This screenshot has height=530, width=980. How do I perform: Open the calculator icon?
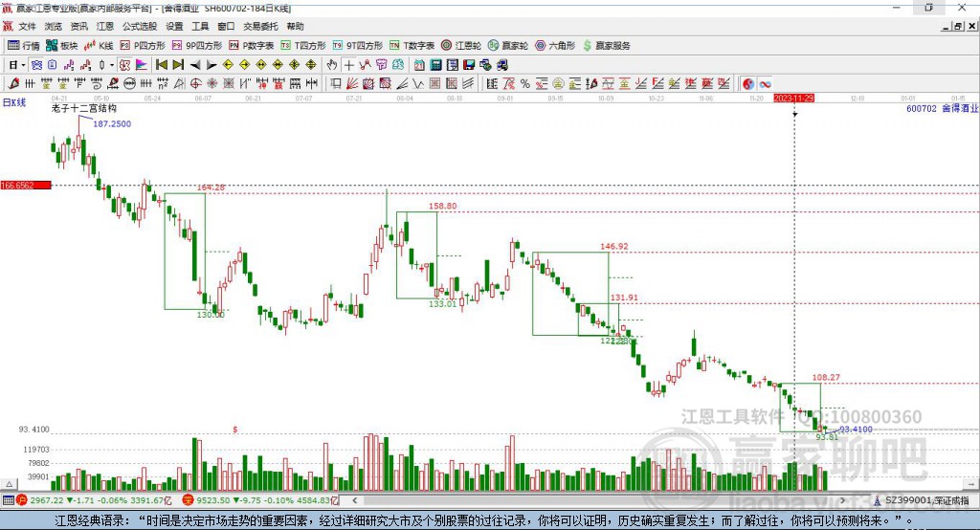435,65
